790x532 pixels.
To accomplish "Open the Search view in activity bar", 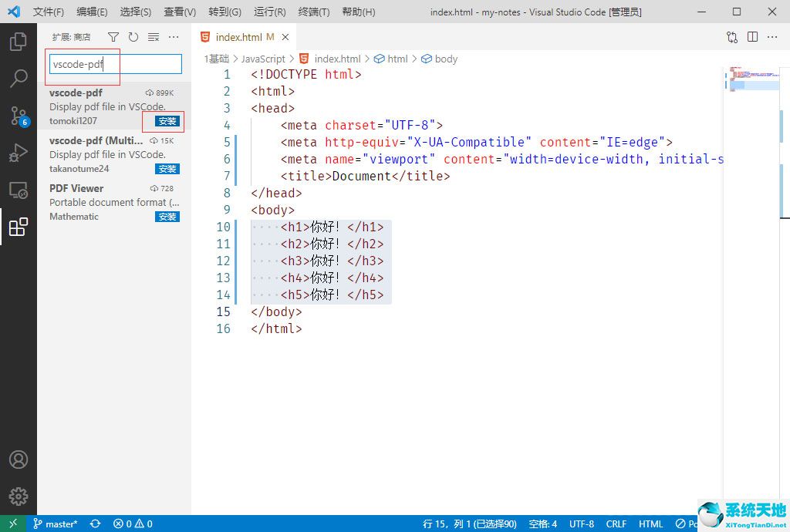I will point(19,78).
